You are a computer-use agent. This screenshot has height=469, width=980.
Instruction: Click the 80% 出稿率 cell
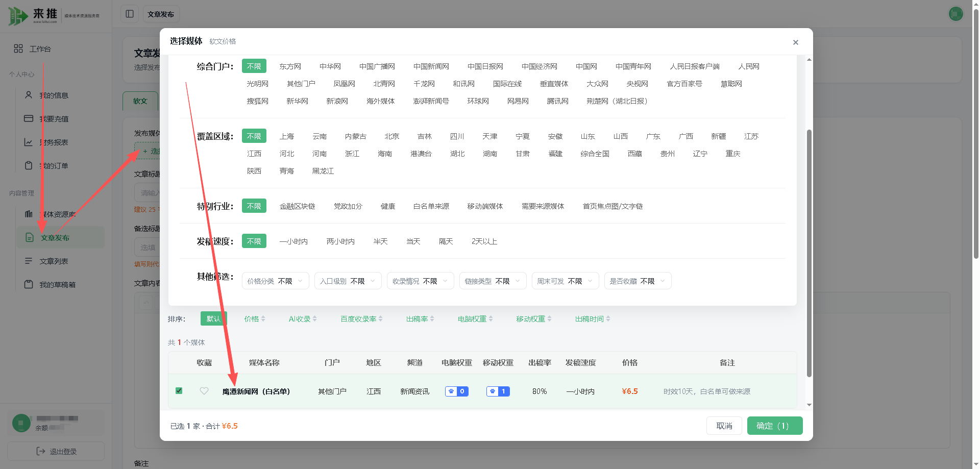tap(540, 391)
